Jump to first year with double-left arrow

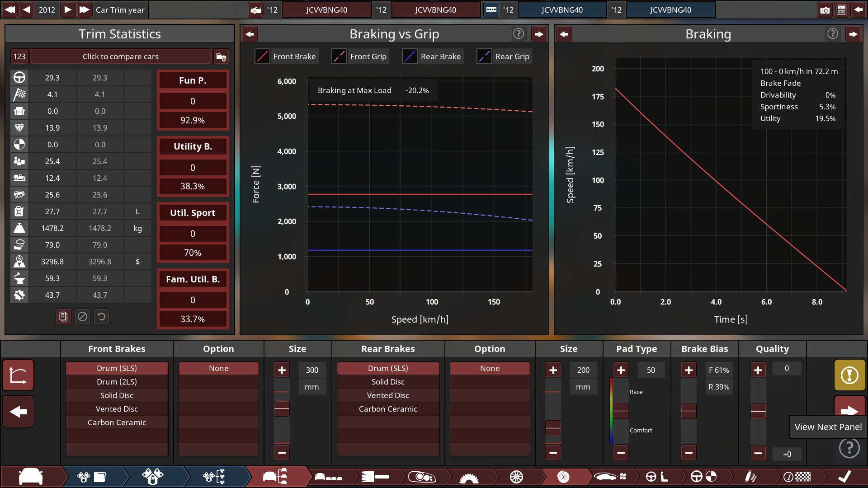point(10,9)
